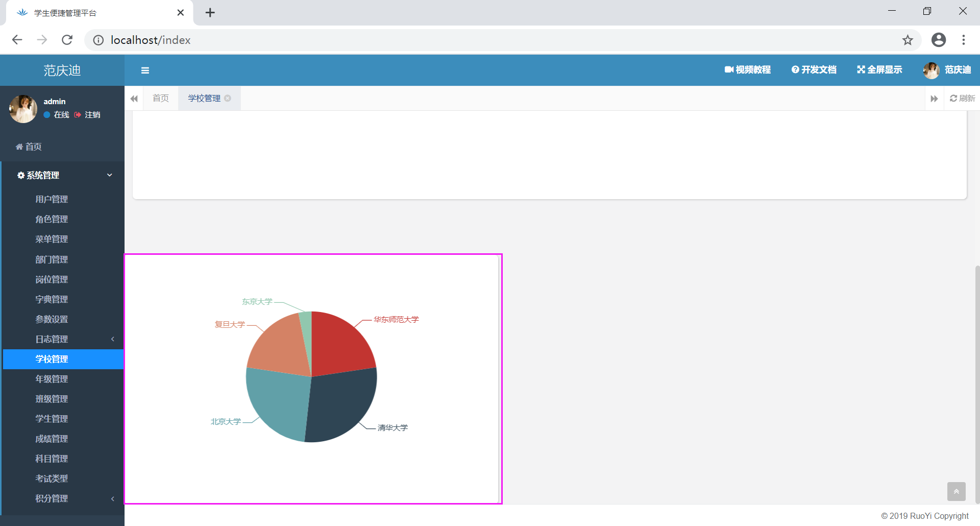Open a new browser tab
Screen dimensions: 980x526
210,12
